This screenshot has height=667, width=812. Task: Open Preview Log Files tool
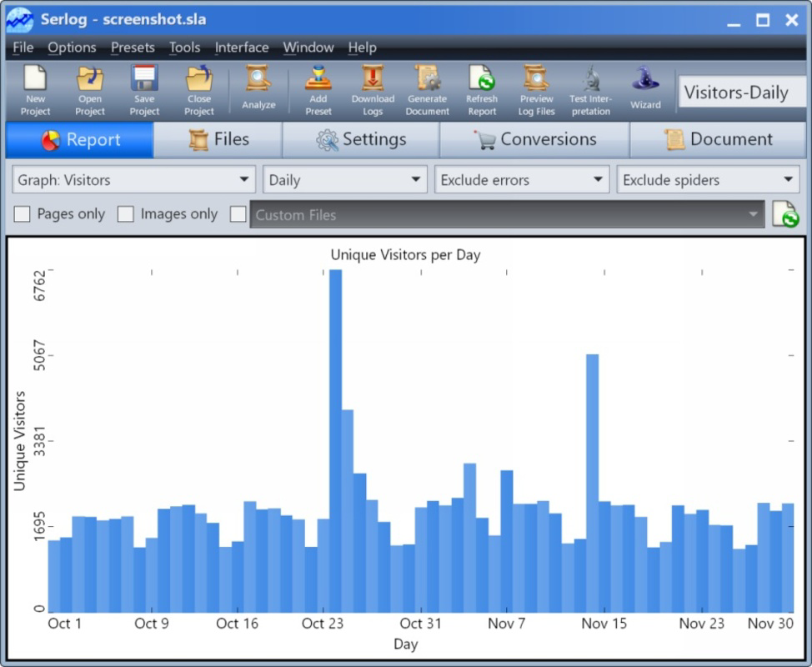click(537, 91)
